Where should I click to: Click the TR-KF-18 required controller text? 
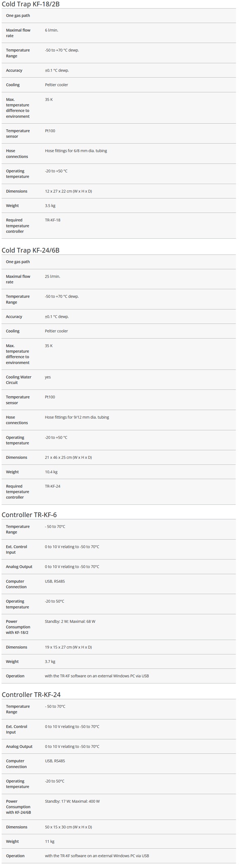coord(53,220)
